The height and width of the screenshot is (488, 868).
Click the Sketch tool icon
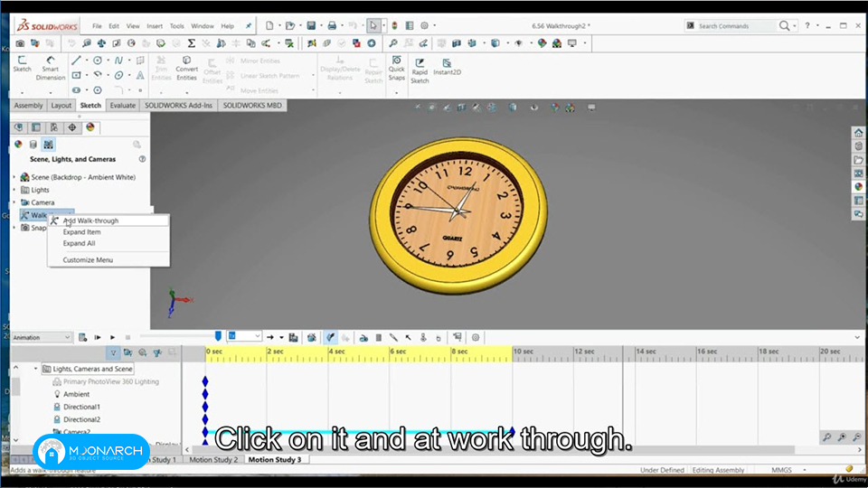[x=22, y=63]
